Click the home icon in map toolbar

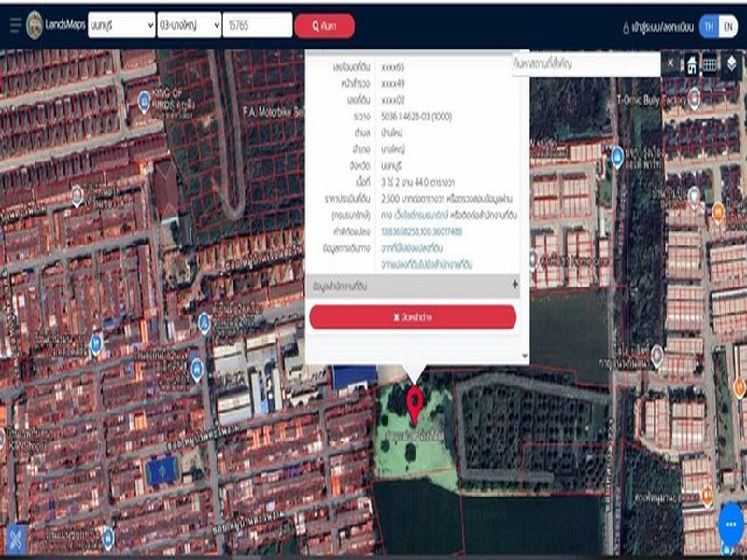click(692, 64)
